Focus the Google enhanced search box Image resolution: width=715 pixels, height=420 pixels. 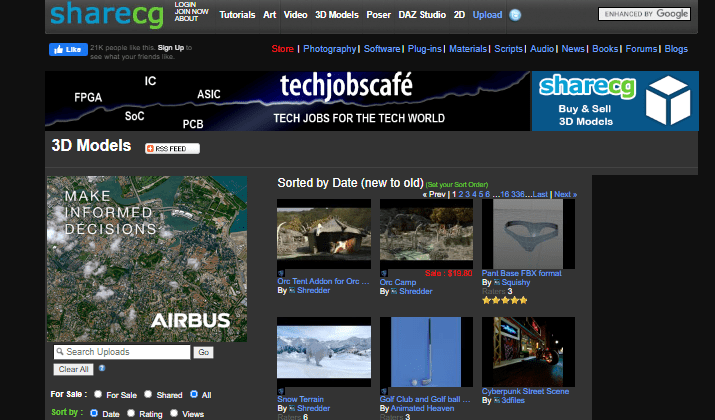[x=644, y=14]
